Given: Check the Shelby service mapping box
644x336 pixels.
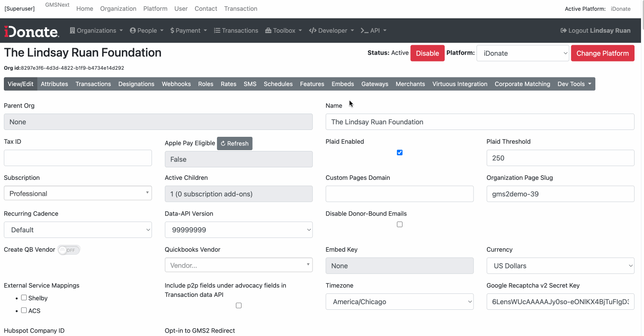Looking at the screenshot, I should pos(24,297).
